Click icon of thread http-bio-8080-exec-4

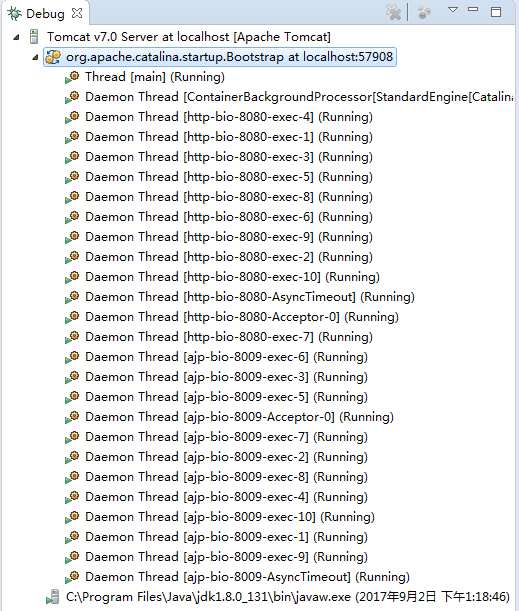coord(72,117)
